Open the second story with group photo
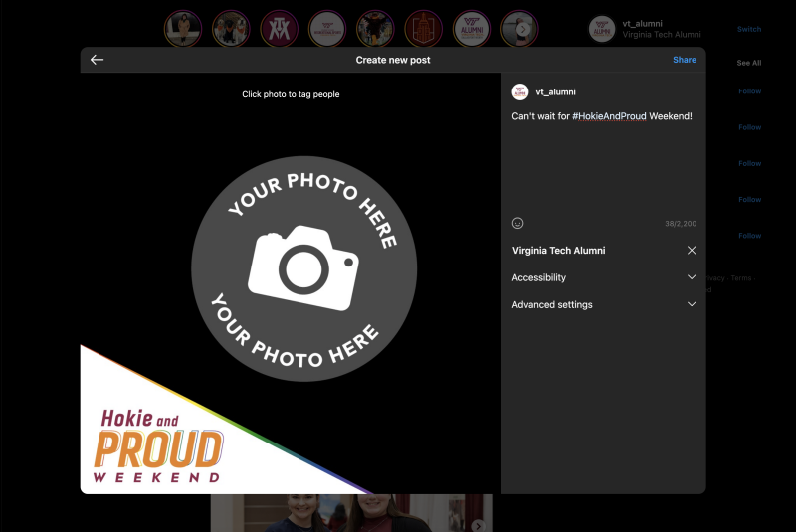 231,29
